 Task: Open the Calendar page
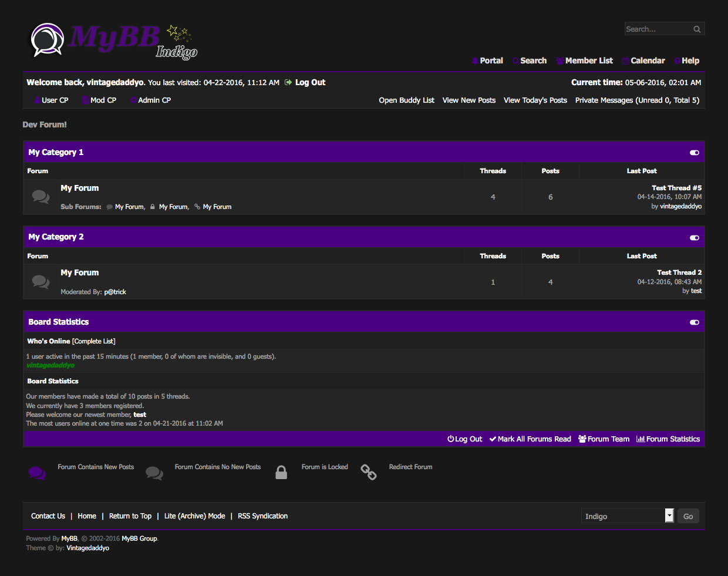[648, 61]
